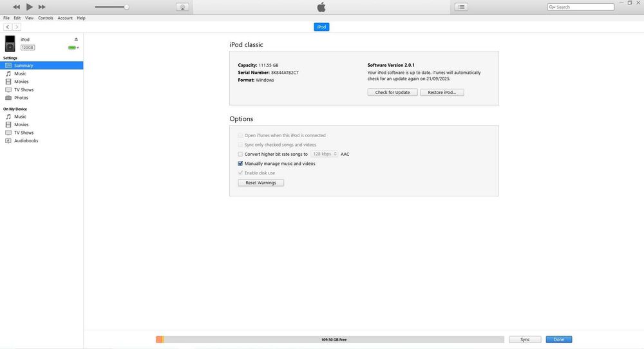Show the Up Next list icon

pyautogui.click(x=461, y=7)
